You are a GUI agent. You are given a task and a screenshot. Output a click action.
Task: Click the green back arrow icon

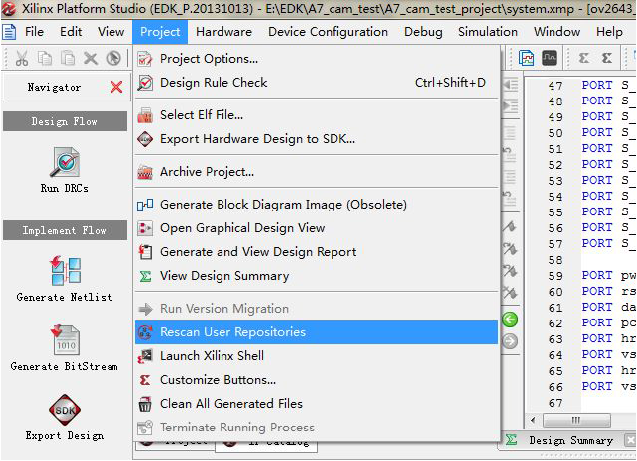[510, 320]
